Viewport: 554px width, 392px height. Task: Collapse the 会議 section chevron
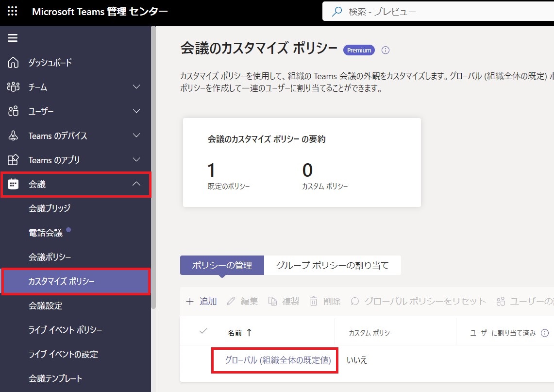tap(136, 184)
